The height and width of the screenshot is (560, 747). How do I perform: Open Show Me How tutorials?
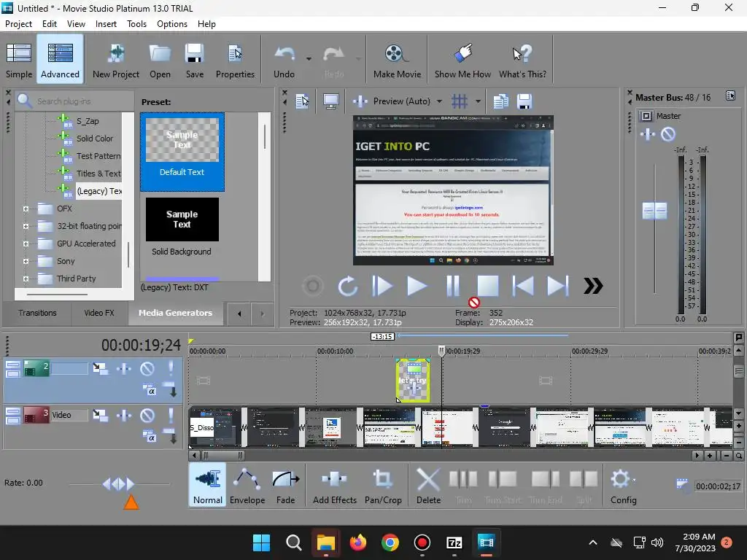pyautogui.click(x=462, y=60)
